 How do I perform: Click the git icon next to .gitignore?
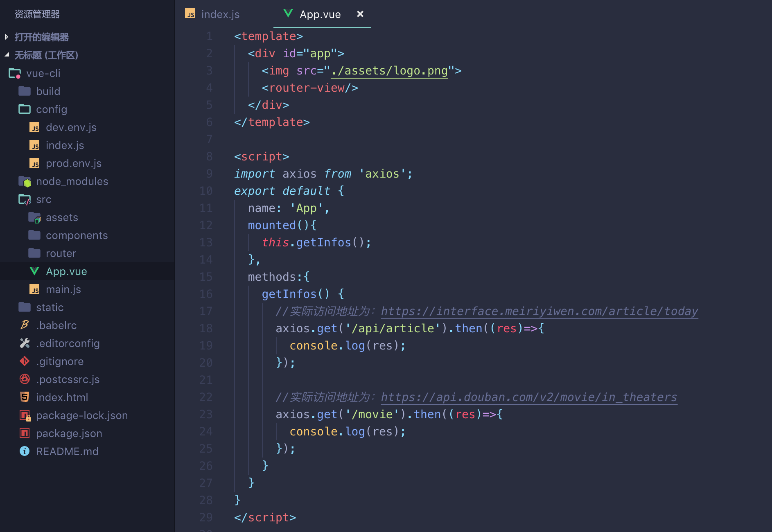[x=25, y=361]
